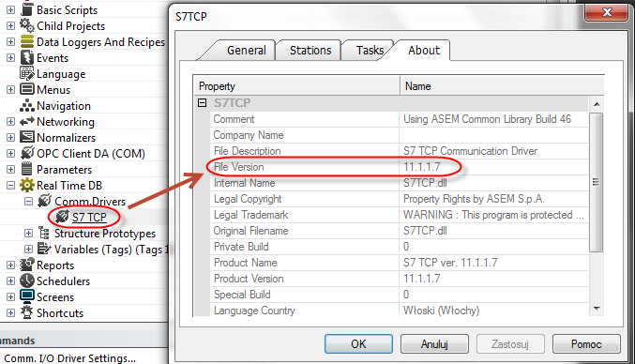
Task: Select the About tab
Action: (x=424, y=51)
